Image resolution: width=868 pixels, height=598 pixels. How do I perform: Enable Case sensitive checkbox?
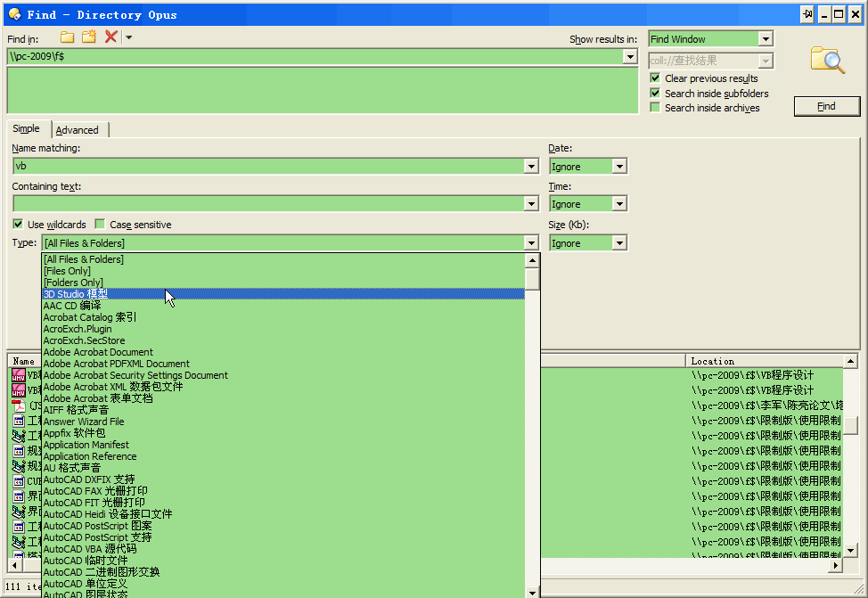100,225
